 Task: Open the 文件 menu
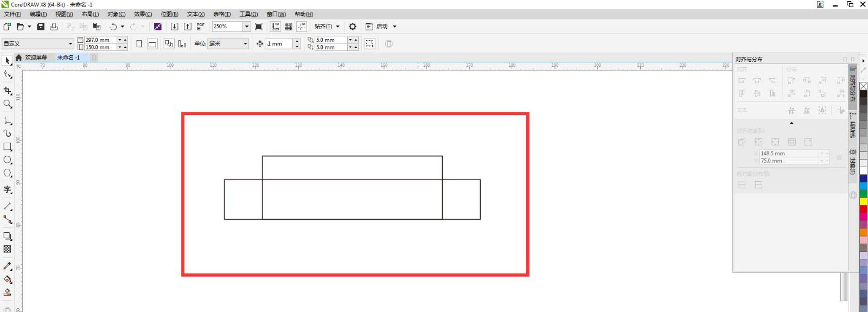click(12, 14)
